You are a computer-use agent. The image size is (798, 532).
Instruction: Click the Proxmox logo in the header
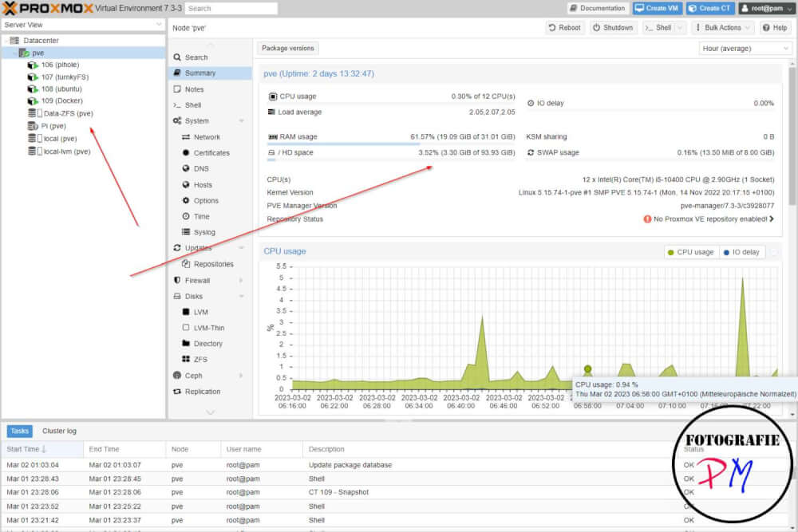(49, 8)
